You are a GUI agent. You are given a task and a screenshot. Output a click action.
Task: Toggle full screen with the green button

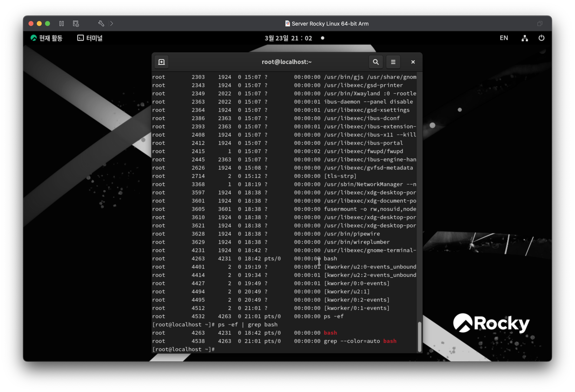point(48,24)
